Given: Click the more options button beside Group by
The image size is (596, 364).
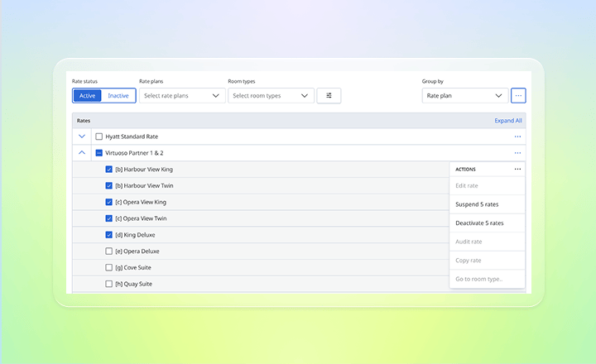Looking at the screenshot, I should [518, 96].
